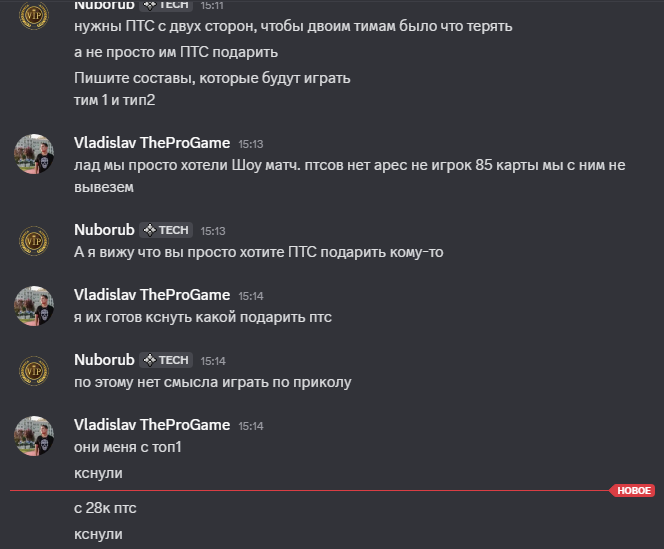Click the Vladislav TheProGame name above "они меня с топ1"

pyautogui.click(x=152, y=425)
